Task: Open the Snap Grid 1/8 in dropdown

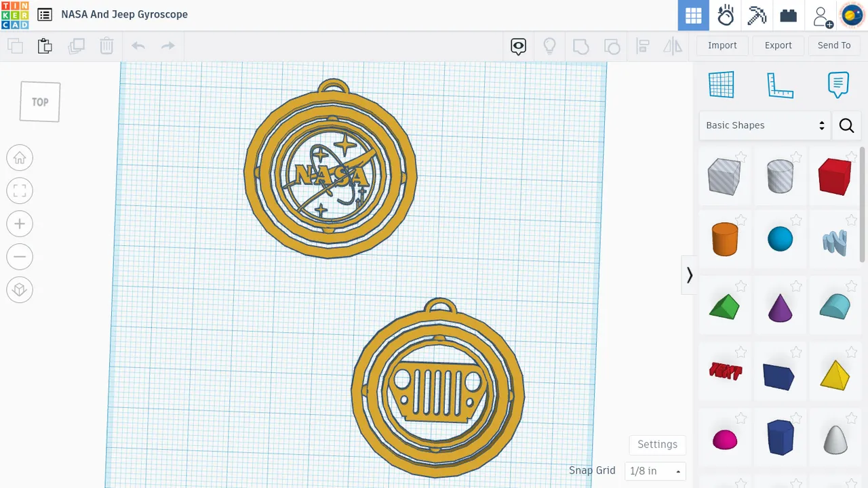Action: [655, 471]
